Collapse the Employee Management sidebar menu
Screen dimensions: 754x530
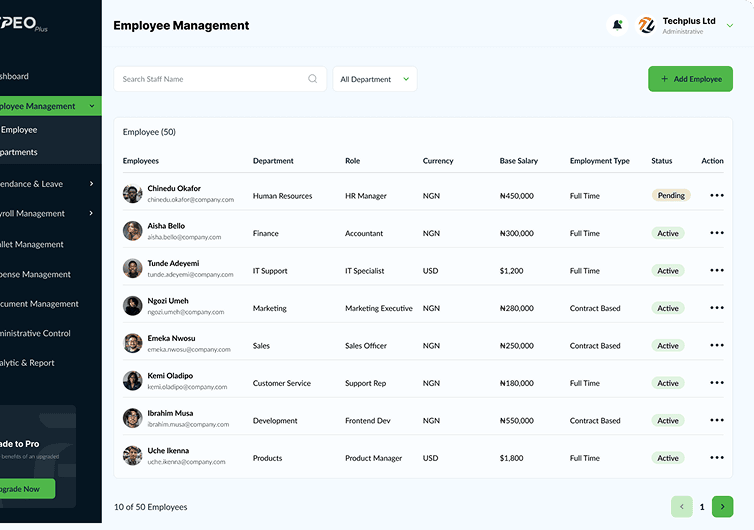[92, 106]
